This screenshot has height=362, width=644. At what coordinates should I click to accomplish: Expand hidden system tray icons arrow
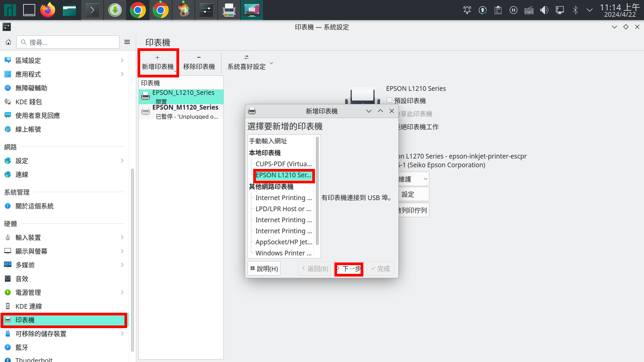point(590,10)
